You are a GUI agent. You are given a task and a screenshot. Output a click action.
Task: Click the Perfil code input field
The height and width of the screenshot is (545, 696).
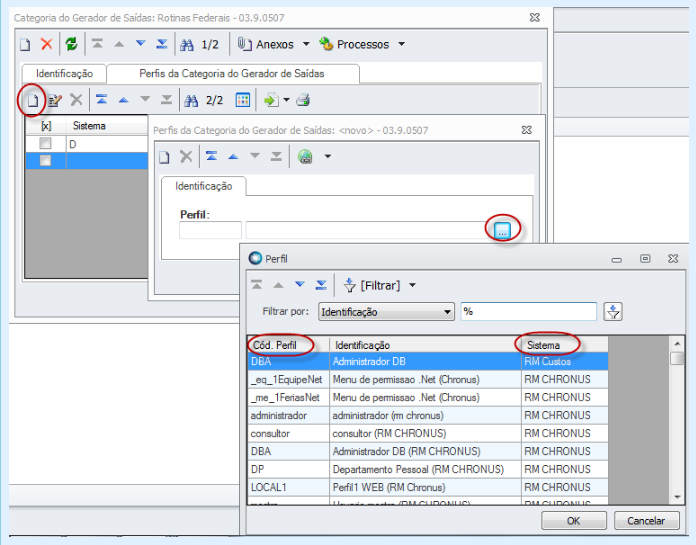(x=210, y=230)
